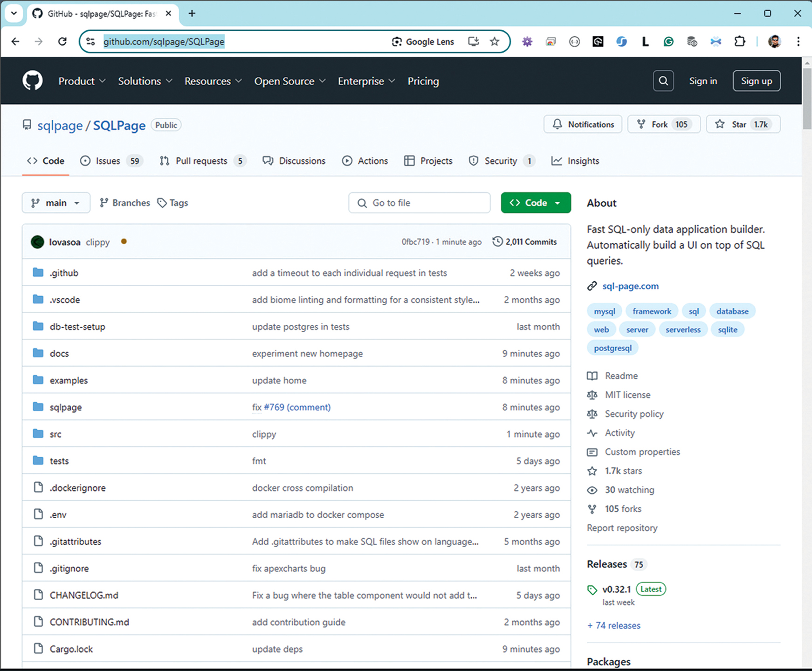The height and width of the screenshot is (671, 812).
Task: Open the green Code dropdown button
Action: (536, 203)
